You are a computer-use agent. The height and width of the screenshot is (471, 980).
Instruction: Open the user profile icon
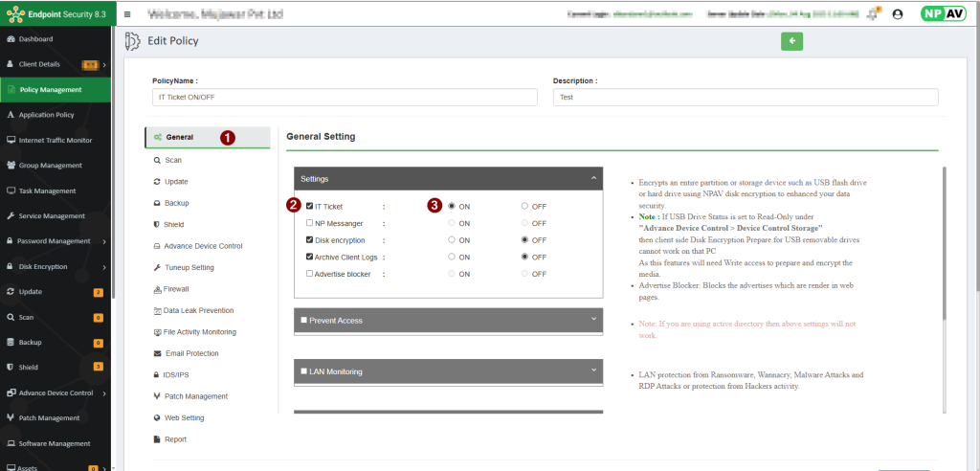(897, 14)
